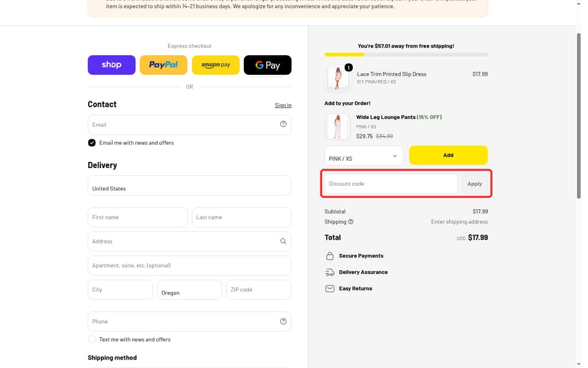Click the Express checkout label
The image size is (588, 368).
tap(189, 46)
